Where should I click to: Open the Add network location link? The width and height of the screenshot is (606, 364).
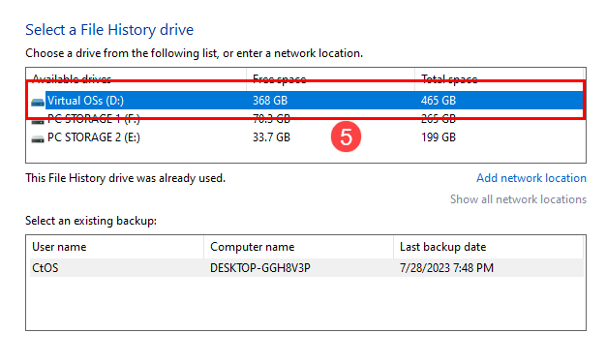tap(531, 178)
